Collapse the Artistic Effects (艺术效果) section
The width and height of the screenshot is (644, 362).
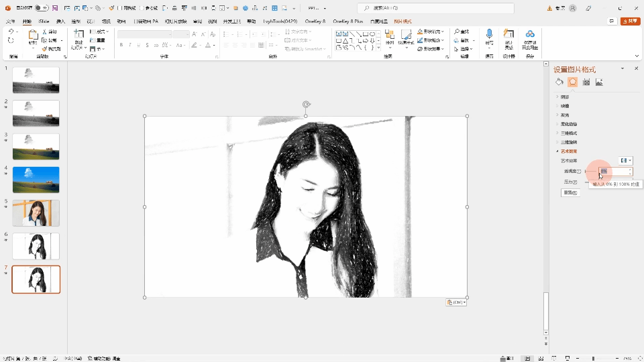tap(568, 152)
